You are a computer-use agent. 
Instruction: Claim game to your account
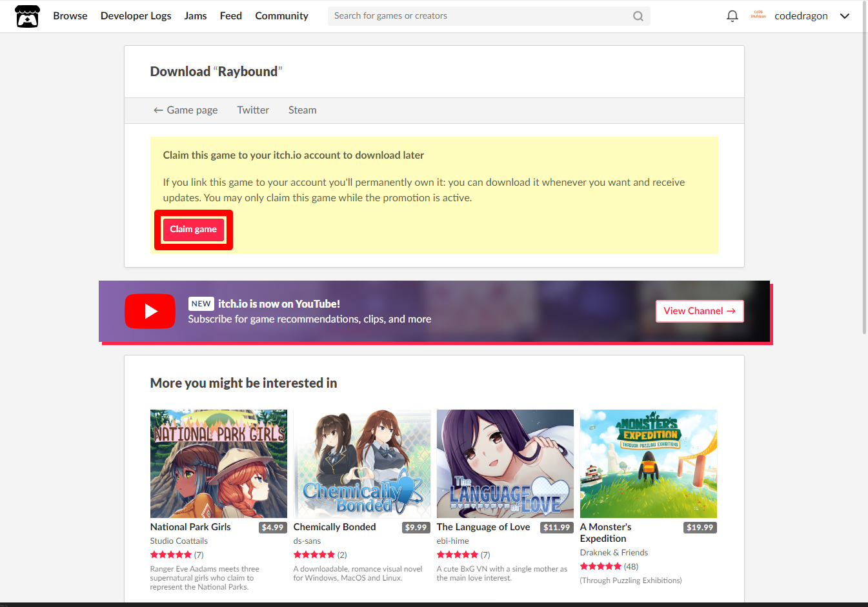(x=194, y=230)
